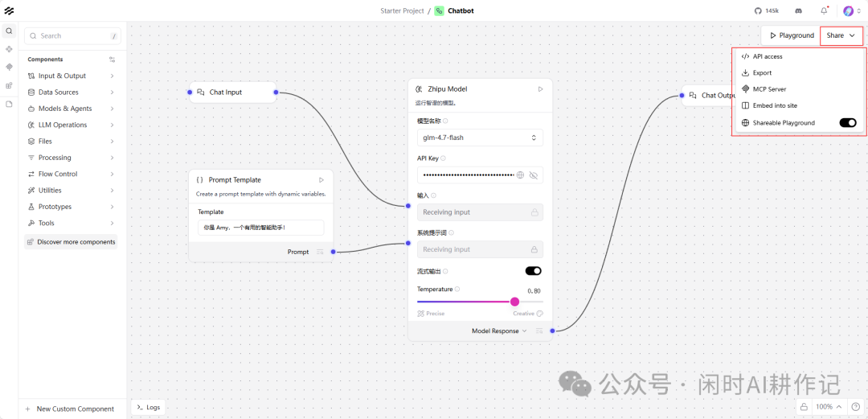Select Embed into site menu item
Viewport: 868px width, 419px height.
point(798,105)
